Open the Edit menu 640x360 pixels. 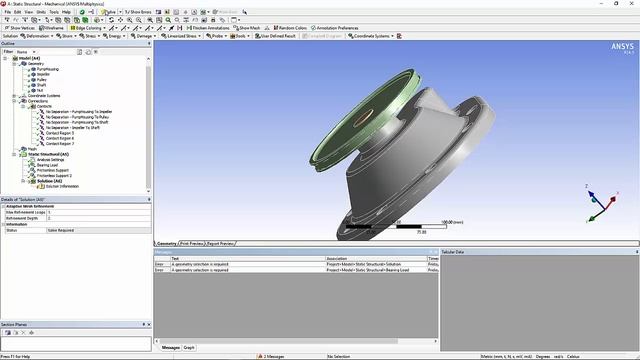[18, 12]
